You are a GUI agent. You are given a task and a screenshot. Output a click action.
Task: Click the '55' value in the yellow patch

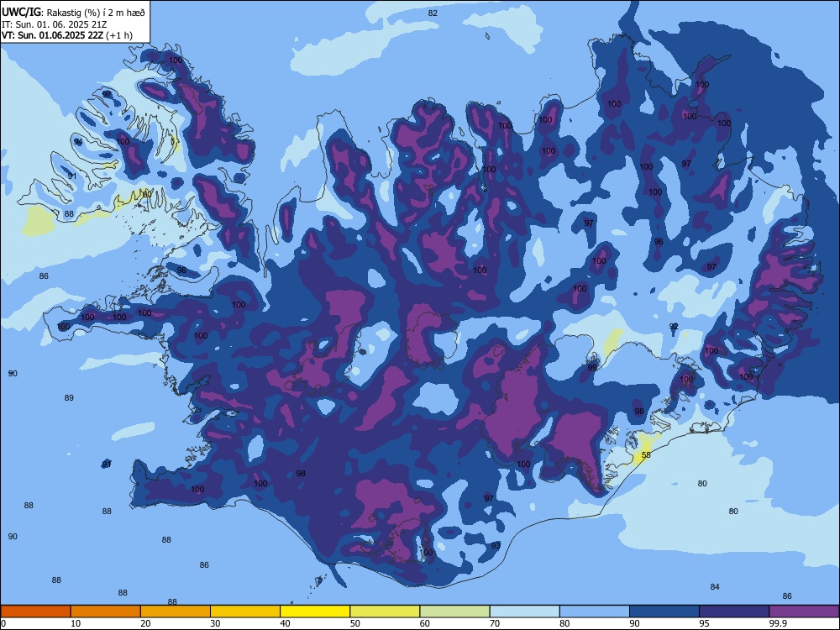(x=646, y=455)
